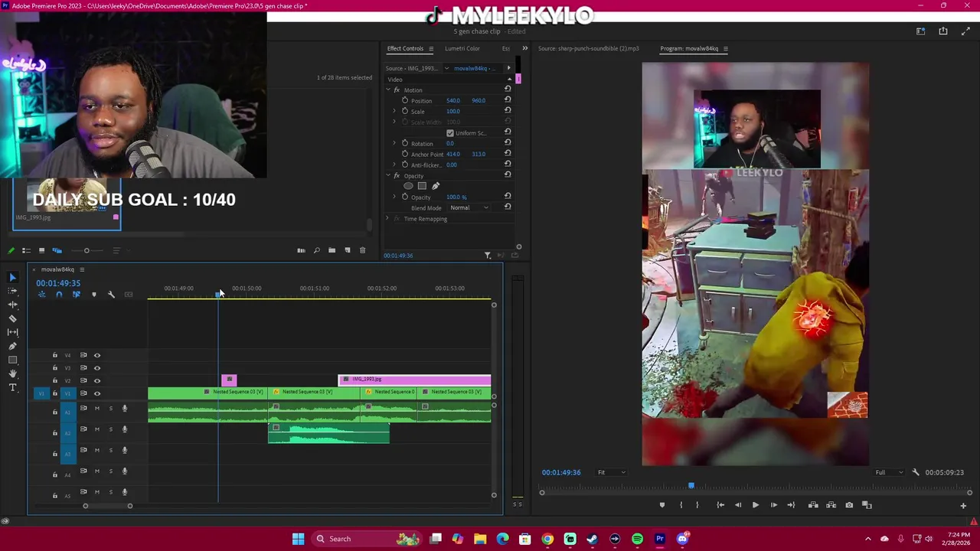Switch to Lumetri Color tab
Screen dimensions: 980x551
(x=462, y=48)
